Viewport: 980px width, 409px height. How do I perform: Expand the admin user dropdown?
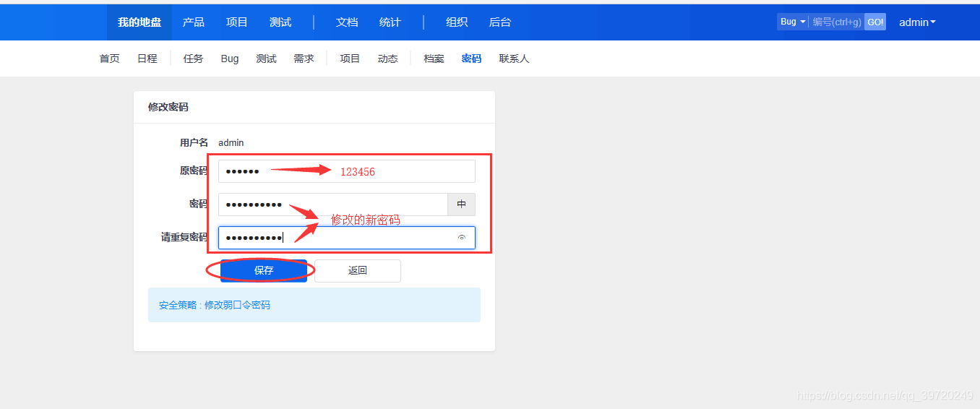click(x=917, y=22)
